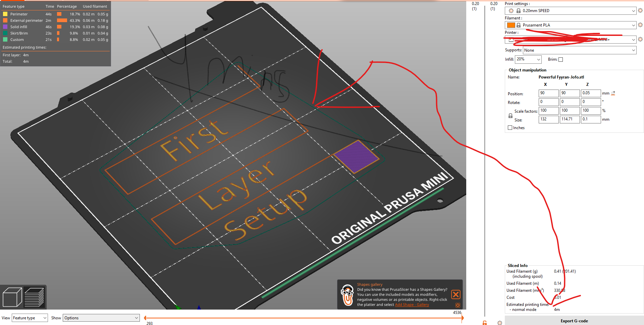Click the lock icon in Print settings preset

click(519, 11)
